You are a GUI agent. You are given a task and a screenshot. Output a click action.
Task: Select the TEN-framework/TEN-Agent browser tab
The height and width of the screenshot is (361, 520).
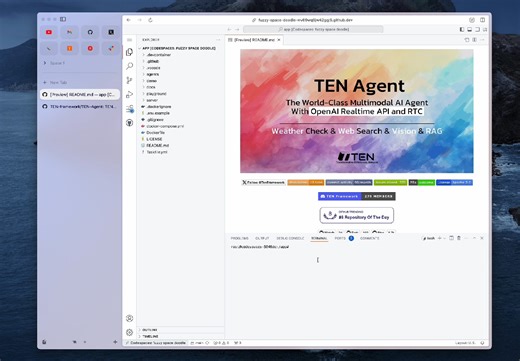pos(80,107)
